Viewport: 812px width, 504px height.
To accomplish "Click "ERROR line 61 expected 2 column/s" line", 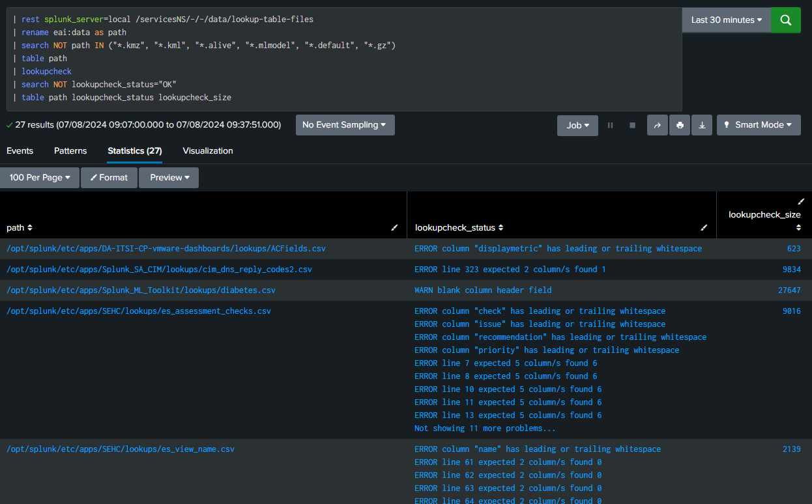I will coord(508,462).
